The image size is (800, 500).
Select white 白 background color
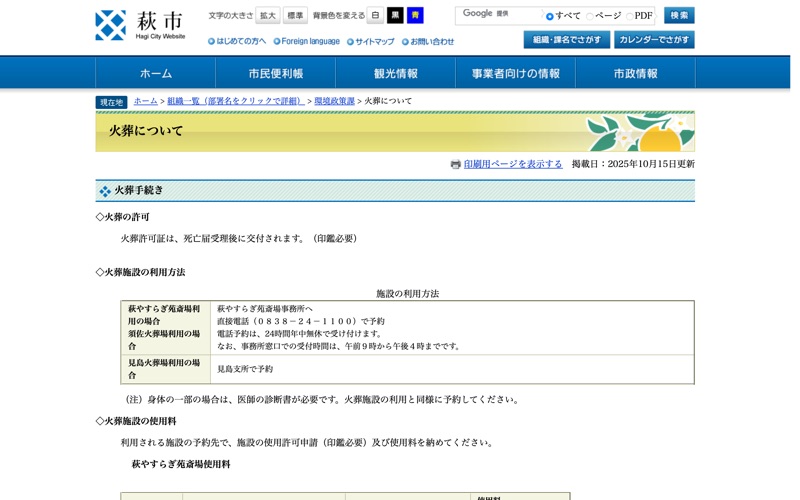(375, 15)
